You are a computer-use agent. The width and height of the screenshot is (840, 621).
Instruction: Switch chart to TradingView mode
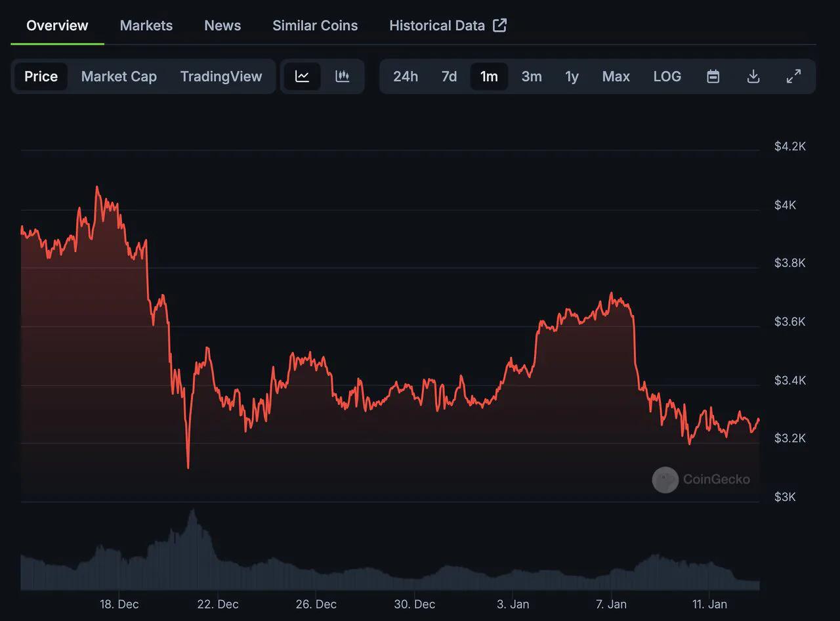click(x=221, y=76)
